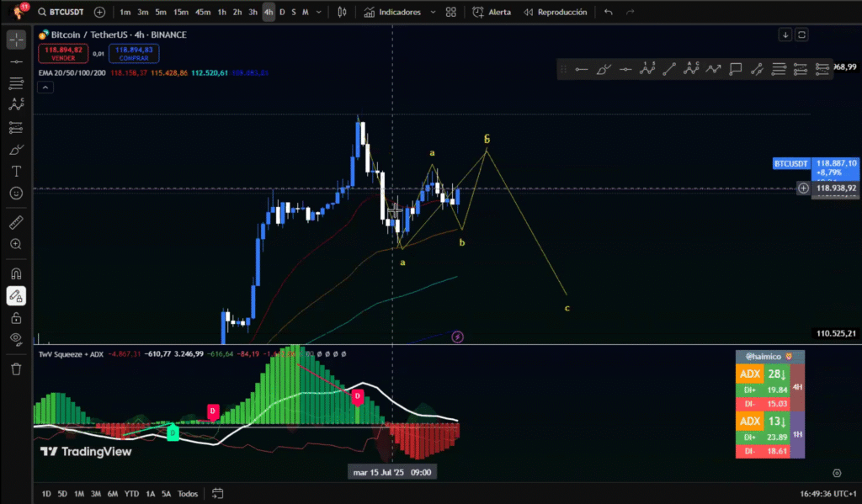Undo the last chart action

[608, 12]
